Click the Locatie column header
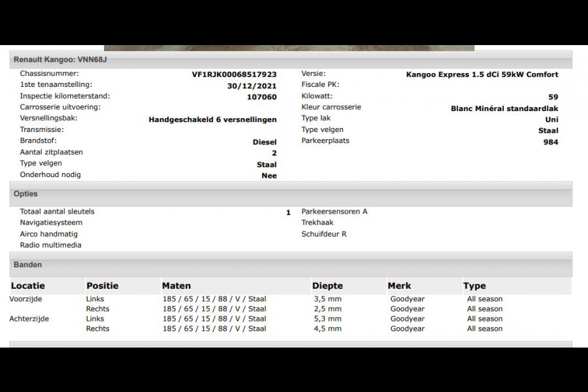Screen dimensions: 588x392 coord(27,286)
